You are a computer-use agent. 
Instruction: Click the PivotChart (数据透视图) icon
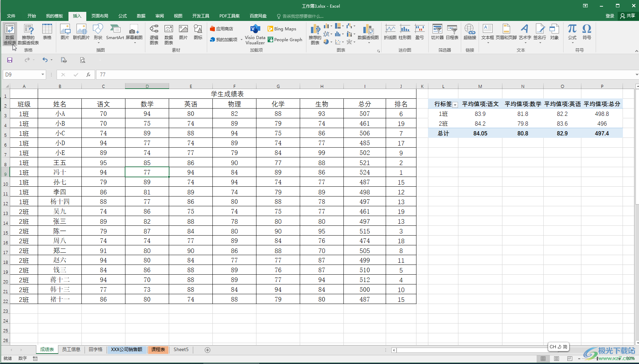368,33
